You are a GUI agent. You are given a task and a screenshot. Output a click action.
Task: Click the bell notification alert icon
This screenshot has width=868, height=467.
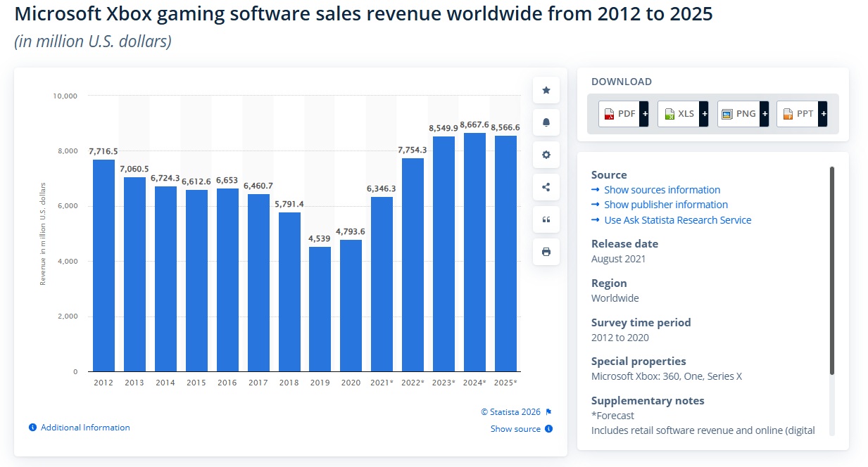546,122
